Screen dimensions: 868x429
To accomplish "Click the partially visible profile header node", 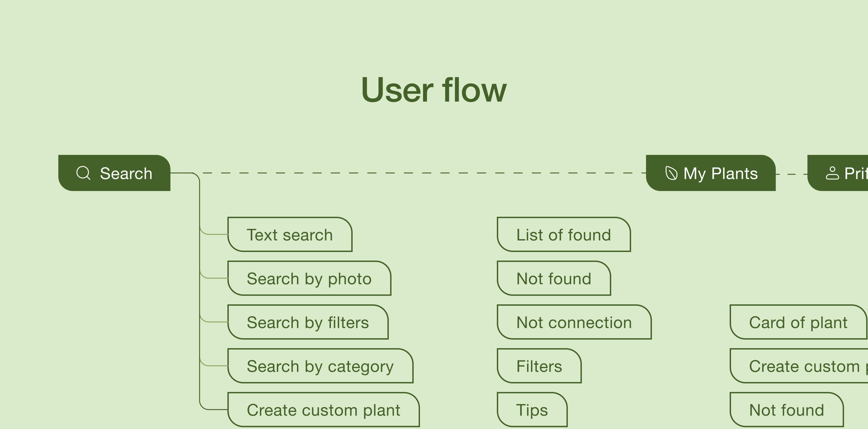I will click(x=843, y=173).
